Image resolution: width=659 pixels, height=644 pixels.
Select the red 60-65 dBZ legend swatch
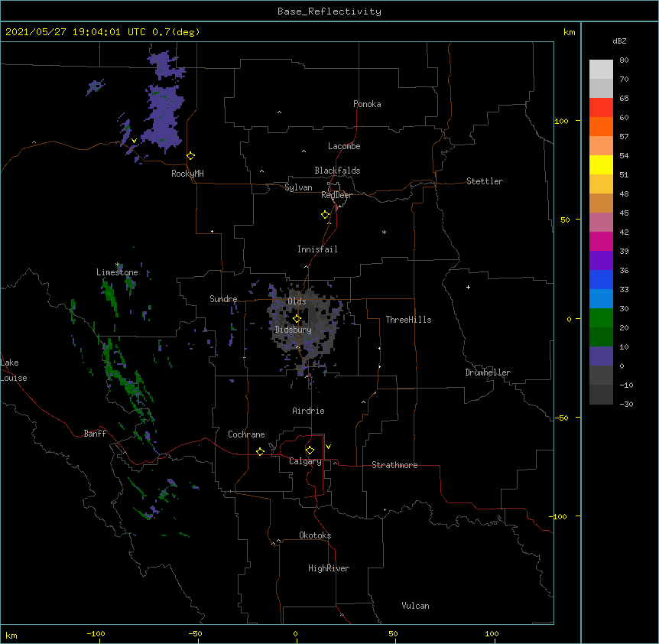(x=601, y=108)
